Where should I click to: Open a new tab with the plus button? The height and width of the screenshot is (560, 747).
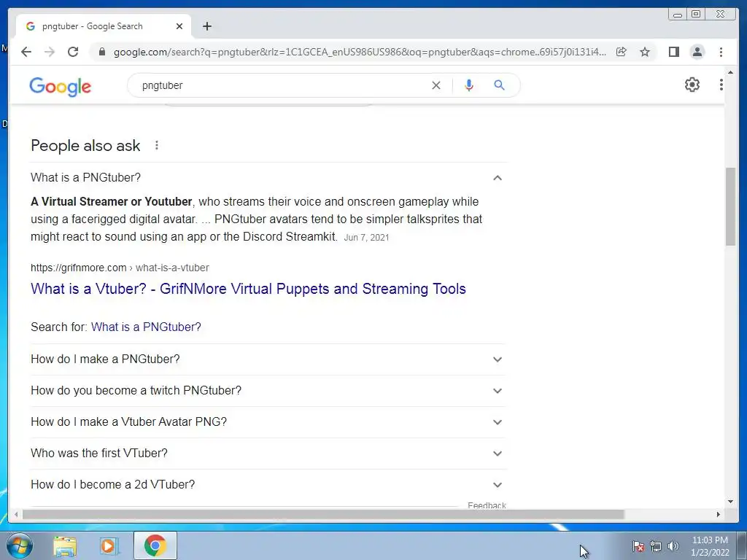[206, 26]
